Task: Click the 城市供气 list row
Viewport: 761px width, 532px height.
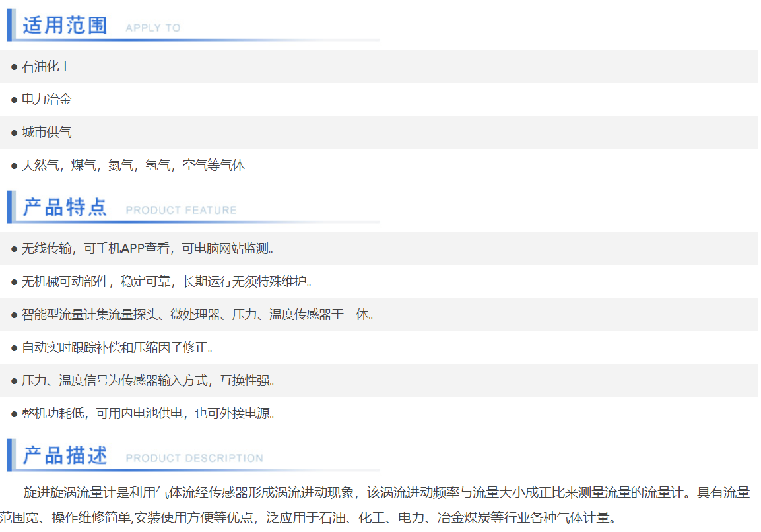Action: pyautogui.click(x=46, y=133)
